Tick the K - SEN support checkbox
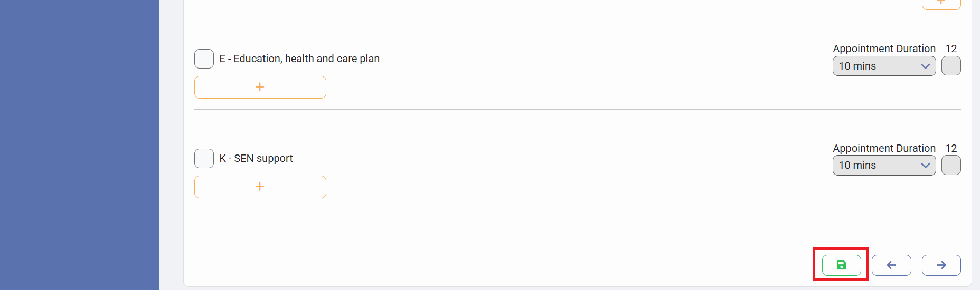The image size is (980, 290). coord(204,158)
